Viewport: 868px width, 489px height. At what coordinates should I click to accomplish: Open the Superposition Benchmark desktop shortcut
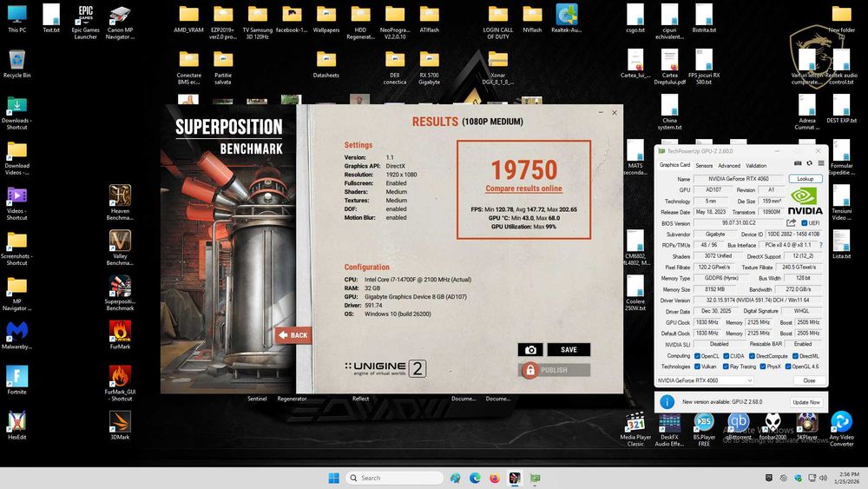120,293
